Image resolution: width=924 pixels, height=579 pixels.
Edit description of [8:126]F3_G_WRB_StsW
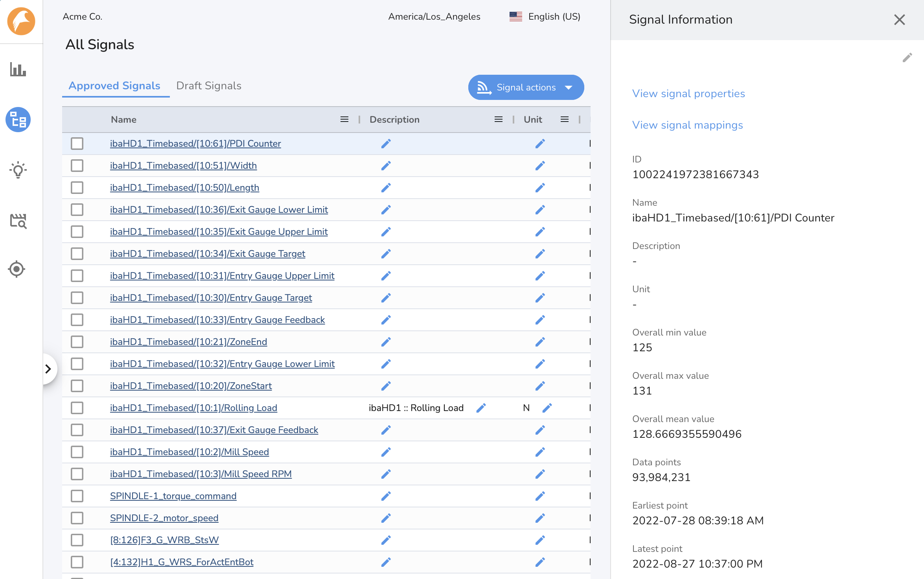pyautogui.click(x=386, y=540)
